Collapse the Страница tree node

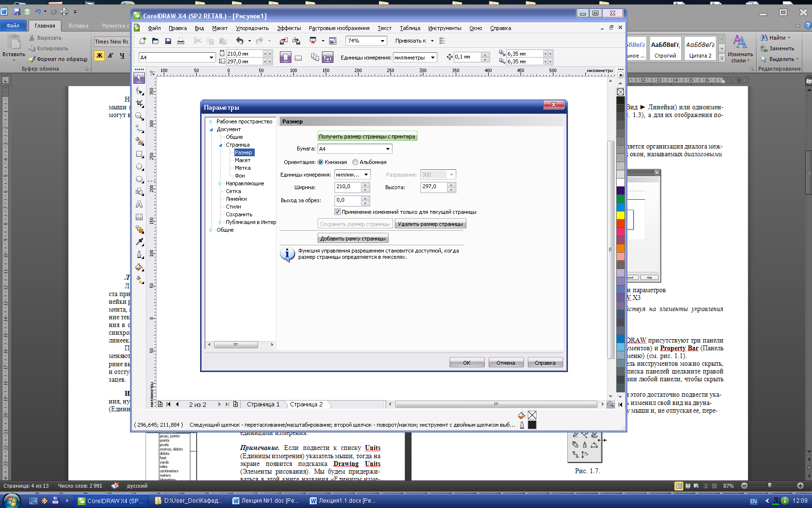click(x=220, y=145)
